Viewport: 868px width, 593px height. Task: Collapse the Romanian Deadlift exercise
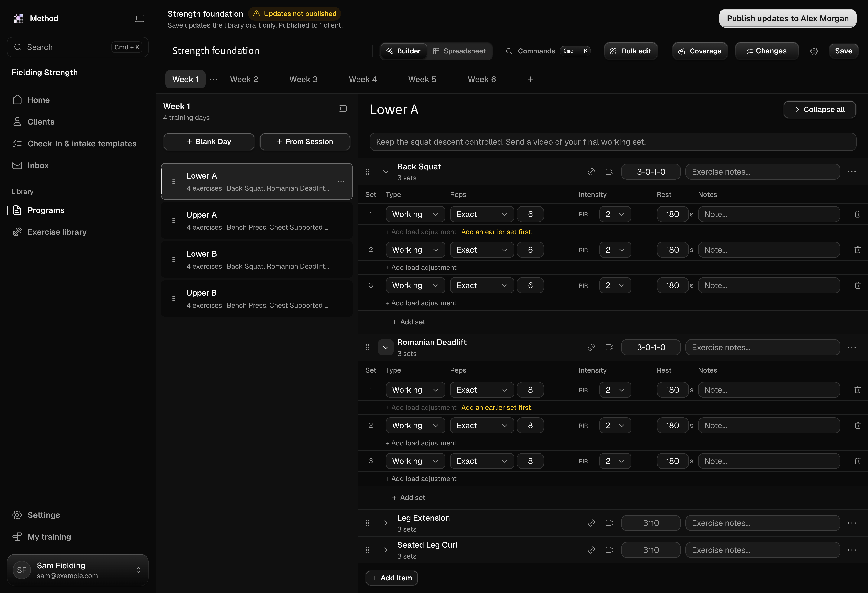385,347
